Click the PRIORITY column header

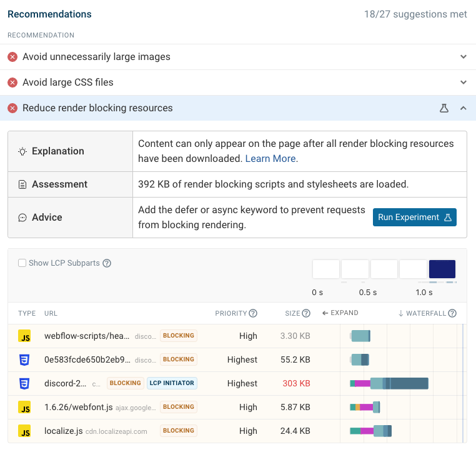tap(231, 313)
